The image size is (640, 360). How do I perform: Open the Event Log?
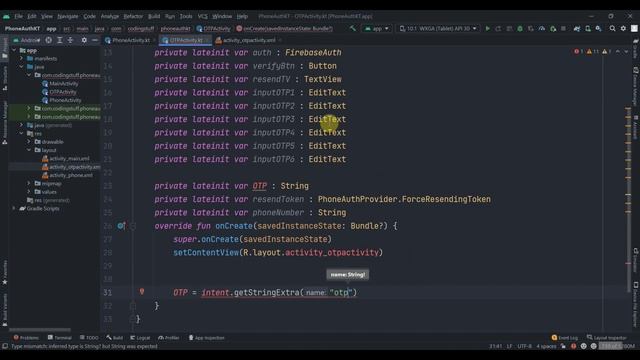click(x=565, y=338)
